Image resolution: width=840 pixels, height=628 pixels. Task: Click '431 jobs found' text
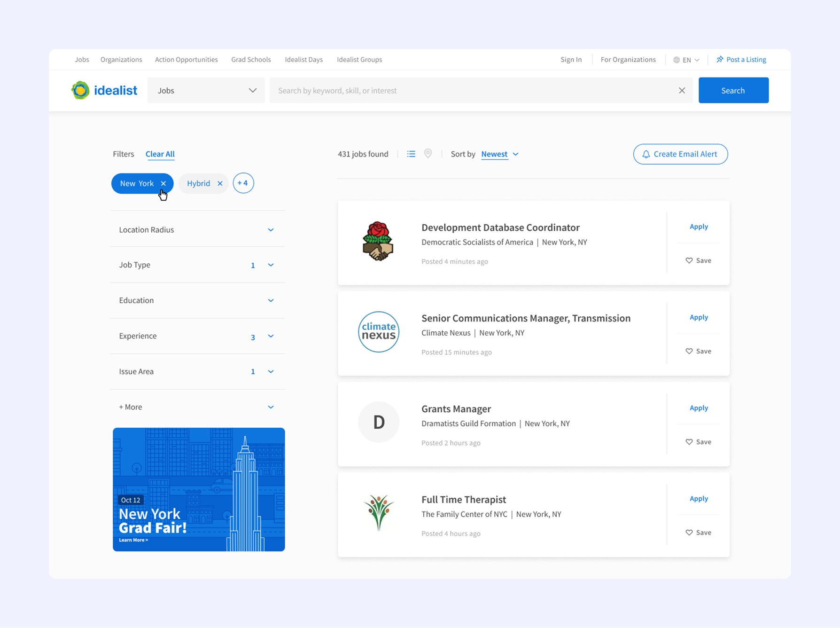tap(363, 154)
